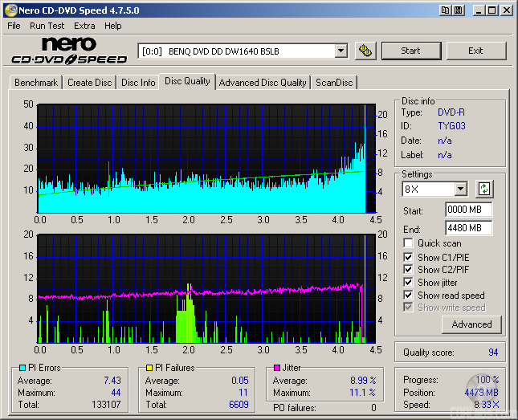Click the End position MB field
This screenshot has height=420, width=518.
[468, 228]
